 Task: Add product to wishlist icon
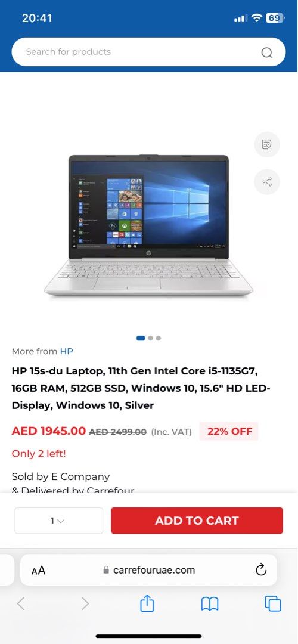point(267,144)
